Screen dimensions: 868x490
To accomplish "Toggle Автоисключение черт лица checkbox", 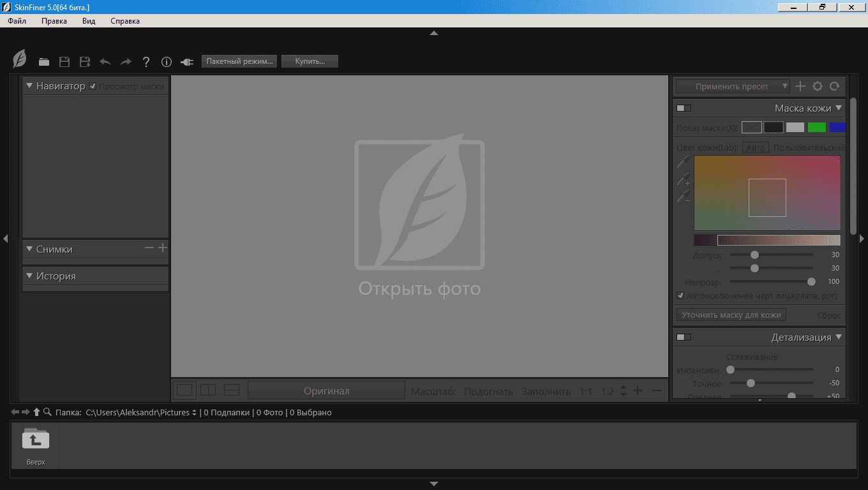I will 680,295.
